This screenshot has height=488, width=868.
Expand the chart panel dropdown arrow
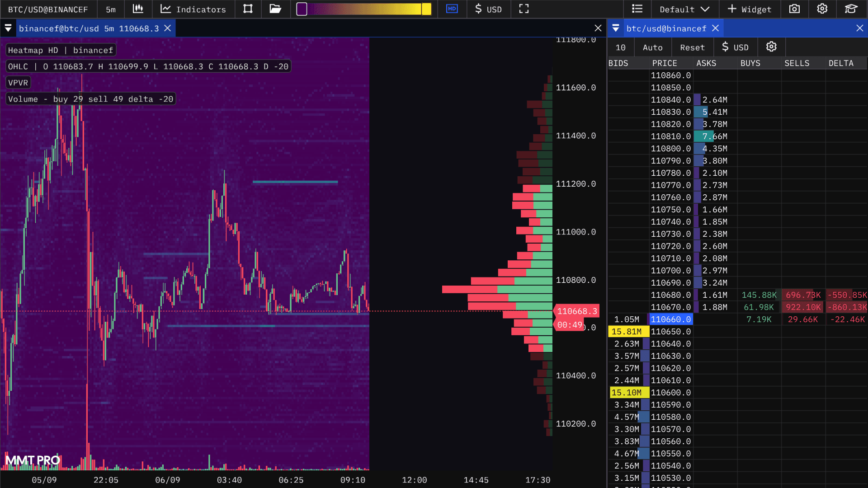[8, 28]
